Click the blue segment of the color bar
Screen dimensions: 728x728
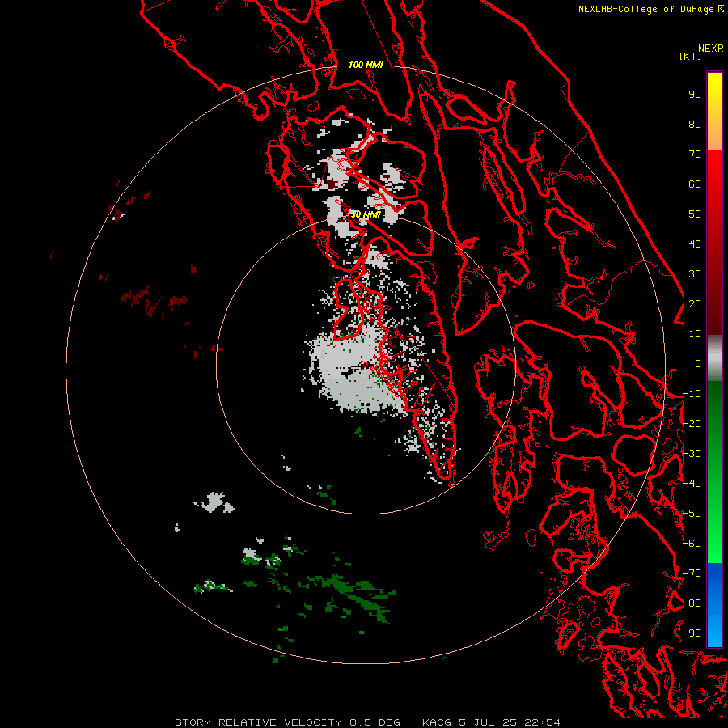click(x=714, y=604)
